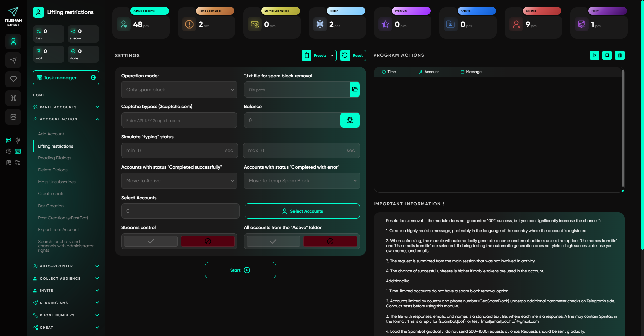Open the Operation mode dropdown
The height and width of the screenshot is (336, 644).
coord(179,90)
